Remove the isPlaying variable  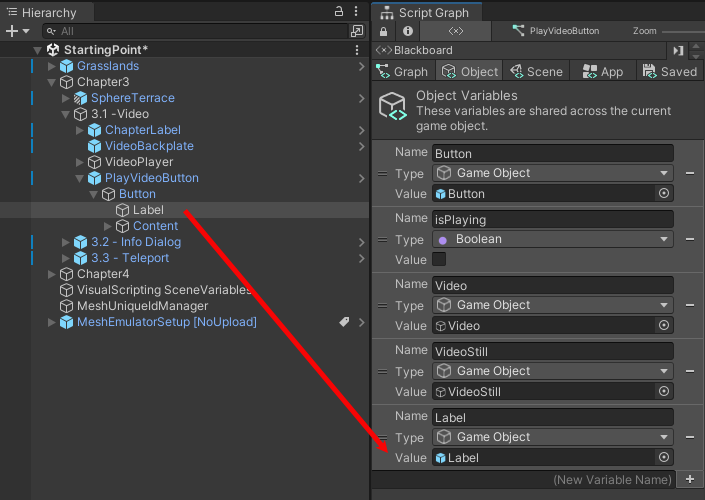(x=690, y=239)
